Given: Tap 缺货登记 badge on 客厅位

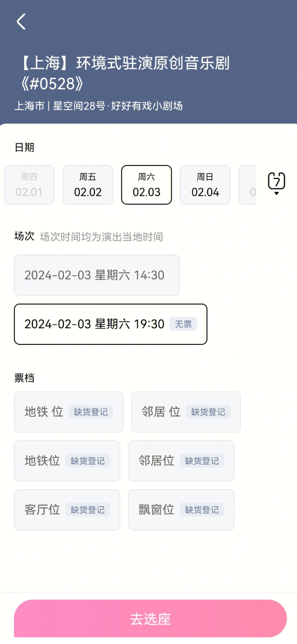Looking at the screenshot, I should [87, 510].
